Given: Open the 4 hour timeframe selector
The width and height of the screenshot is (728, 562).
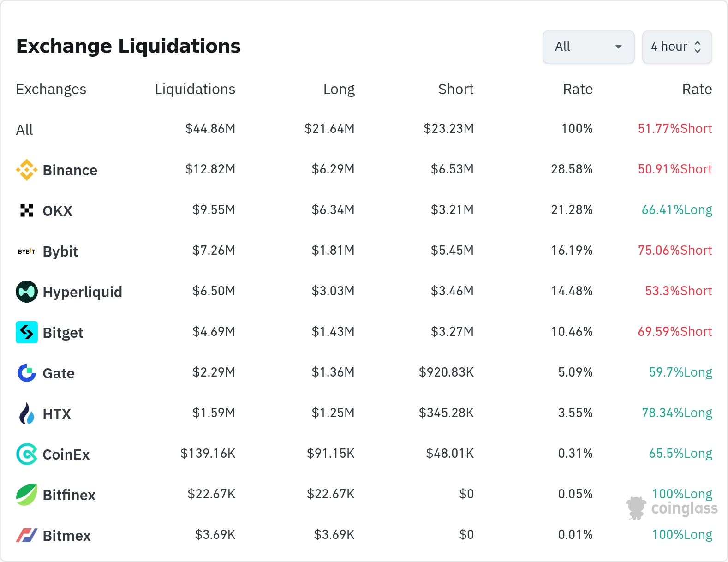Looking at the screenshot, I should [x=669, y=47].
